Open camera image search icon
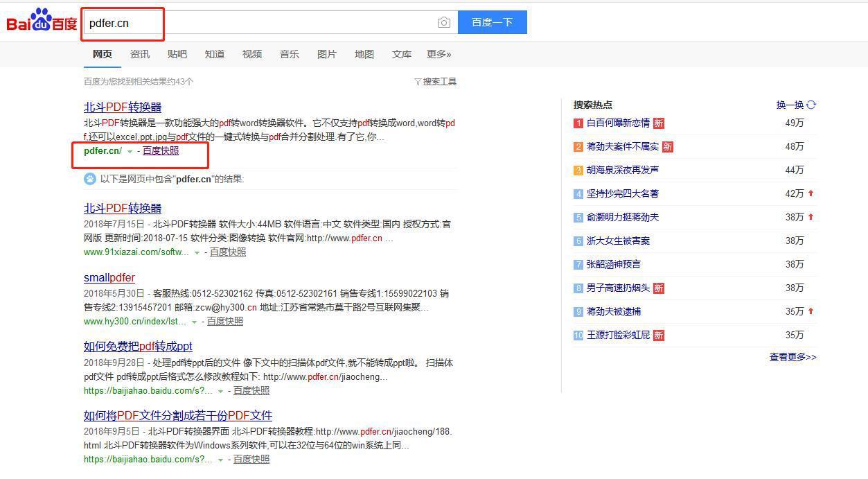Screen dimensions: 868x479 pyautogui.click(x=444, y=22)
